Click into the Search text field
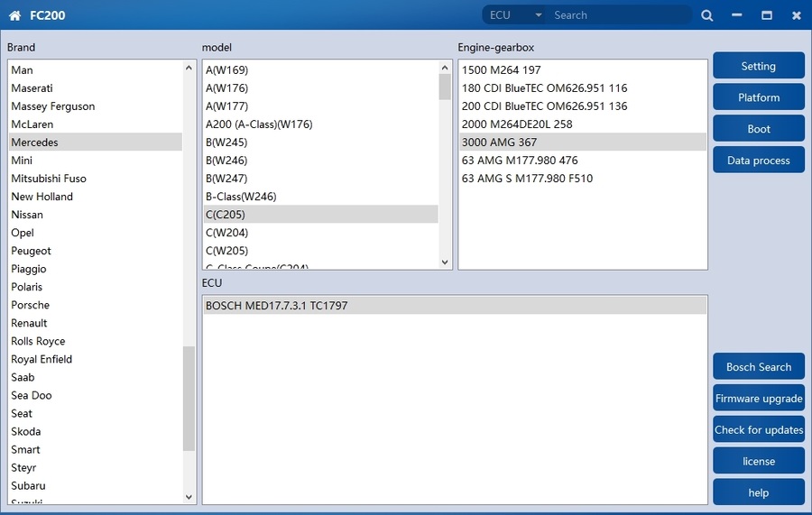 [x=618, y=15]
